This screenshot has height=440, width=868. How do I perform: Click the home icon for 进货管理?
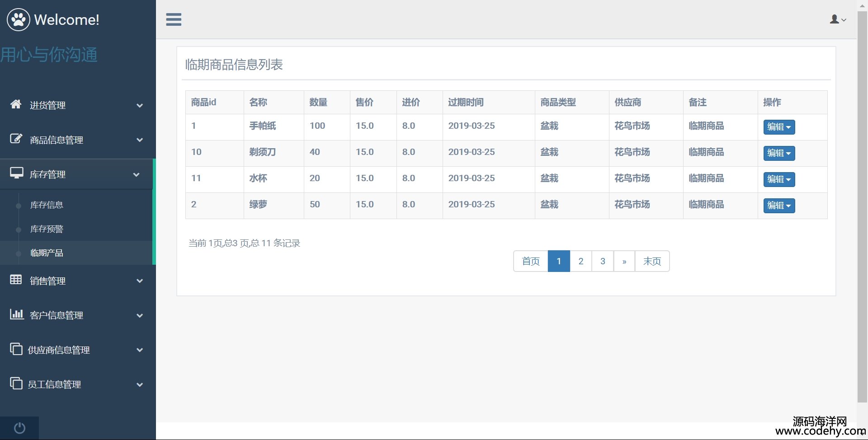16,104
